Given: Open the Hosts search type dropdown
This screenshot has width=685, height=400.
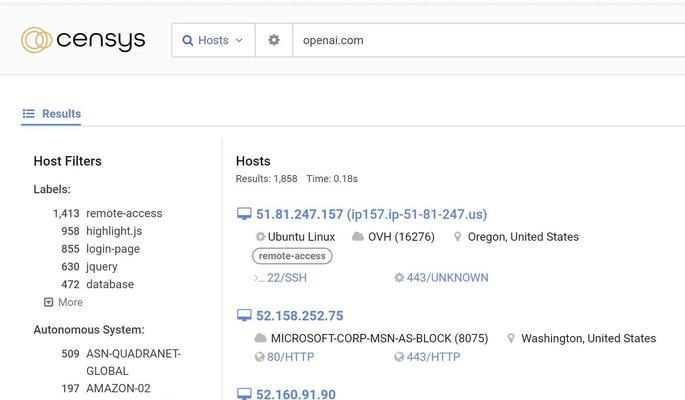Looking at the screenshot, I should (x=213, y=40).
